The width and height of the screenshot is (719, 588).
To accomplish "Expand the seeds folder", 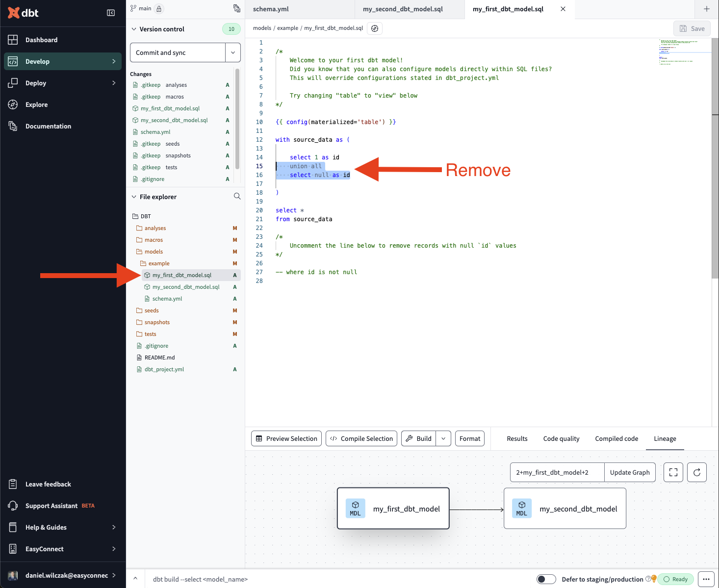I will click(x=148, y=310).
